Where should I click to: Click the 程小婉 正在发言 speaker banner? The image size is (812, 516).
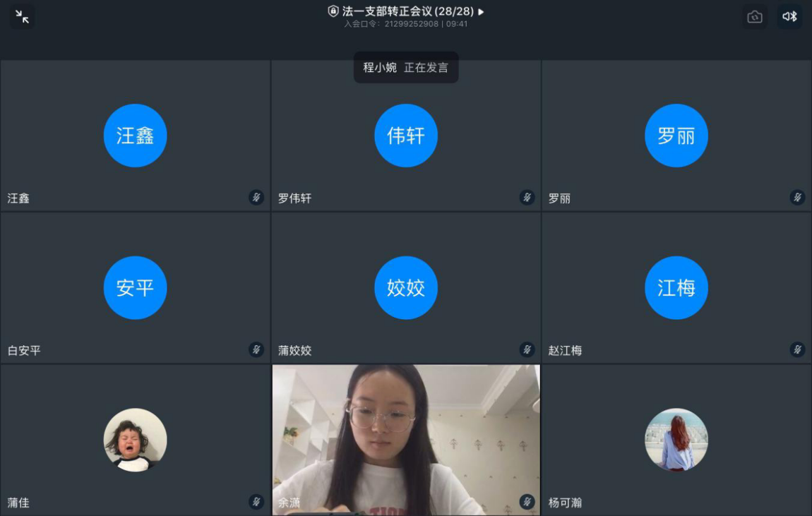pos(406,68)
